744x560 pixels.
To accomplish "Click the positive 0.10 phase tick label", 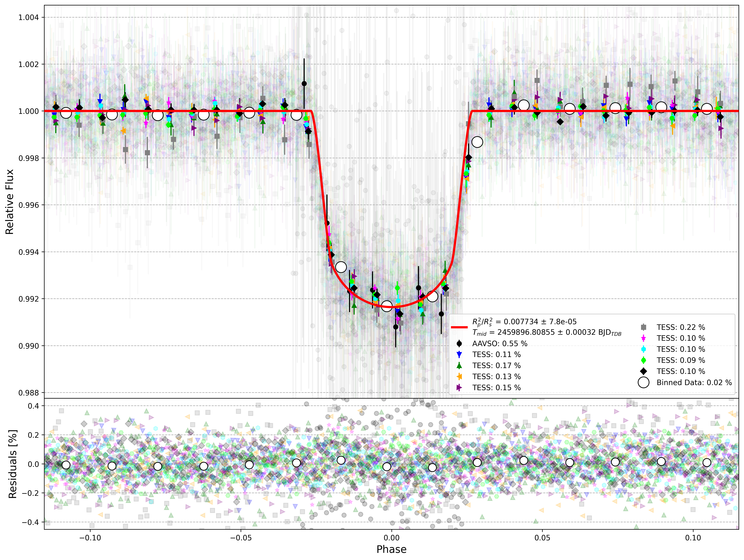I will pyautogui.click(x=693, y=538).
